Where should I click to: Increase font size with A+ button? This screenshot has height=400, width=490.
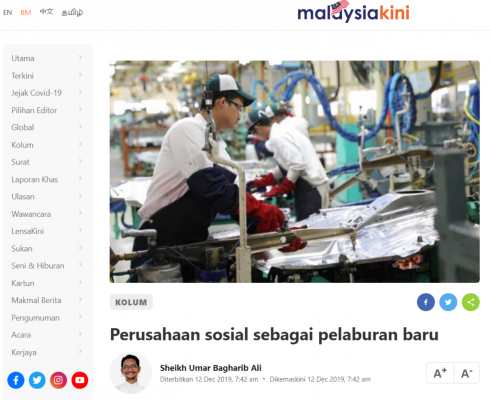pyautogui.click(x=440, y=373)
